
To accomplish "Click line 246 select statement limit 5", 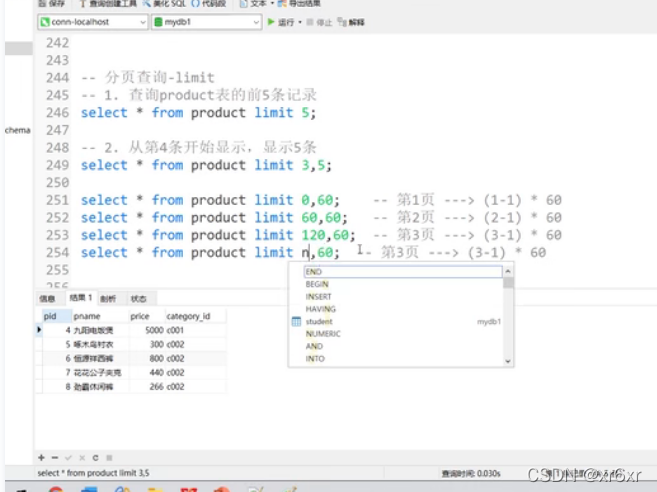I will [x=198, y=113].
